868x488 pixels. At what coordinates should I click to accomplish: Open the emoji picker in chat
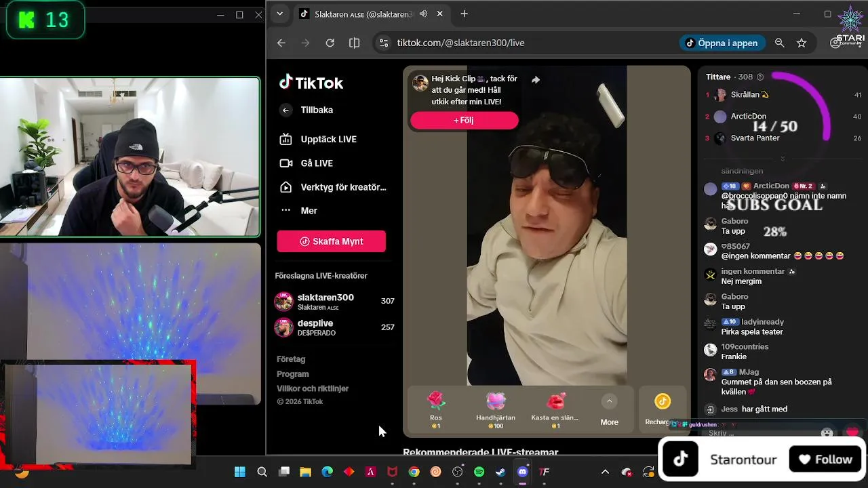(827, 432)
